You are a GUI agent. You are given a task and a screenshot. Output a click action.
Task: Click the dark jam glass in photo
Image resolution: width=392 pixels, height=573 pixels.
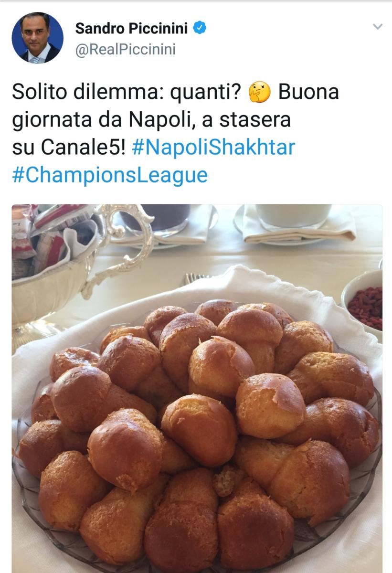(x=154, y=218)
